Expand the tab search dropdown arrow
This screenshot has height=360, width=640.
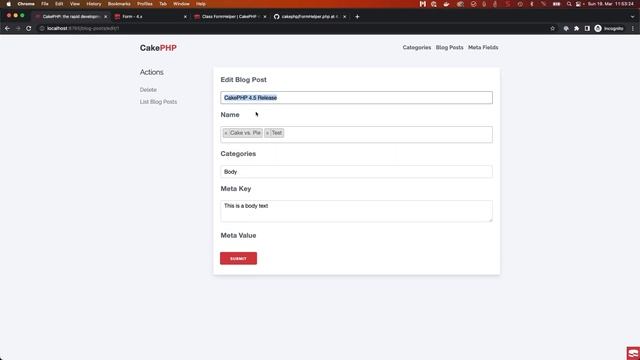tap(633, 17)
